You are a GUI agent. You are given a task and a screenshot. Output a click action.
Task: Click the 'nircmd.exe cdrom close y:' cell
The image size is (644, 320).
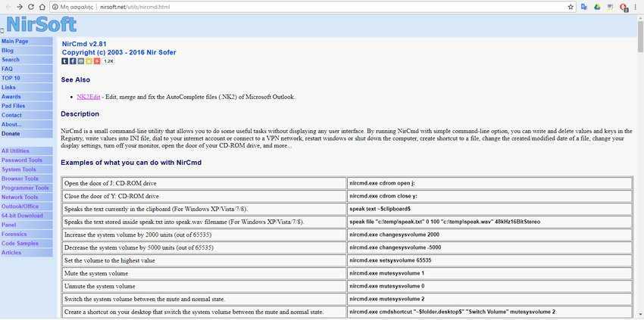coord(489,196)
